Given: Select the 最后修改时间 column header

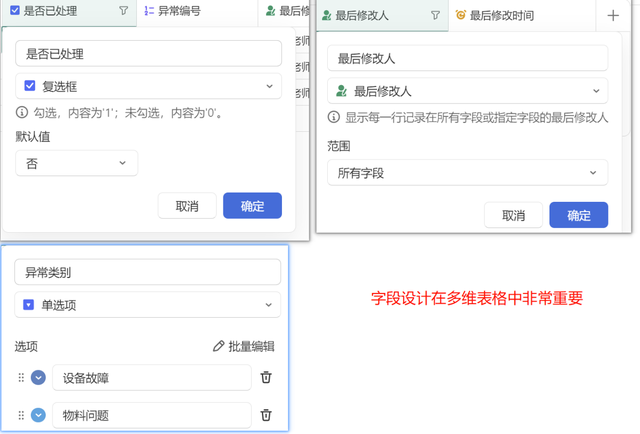Looking at the screenshot, I should coord(522,16).
